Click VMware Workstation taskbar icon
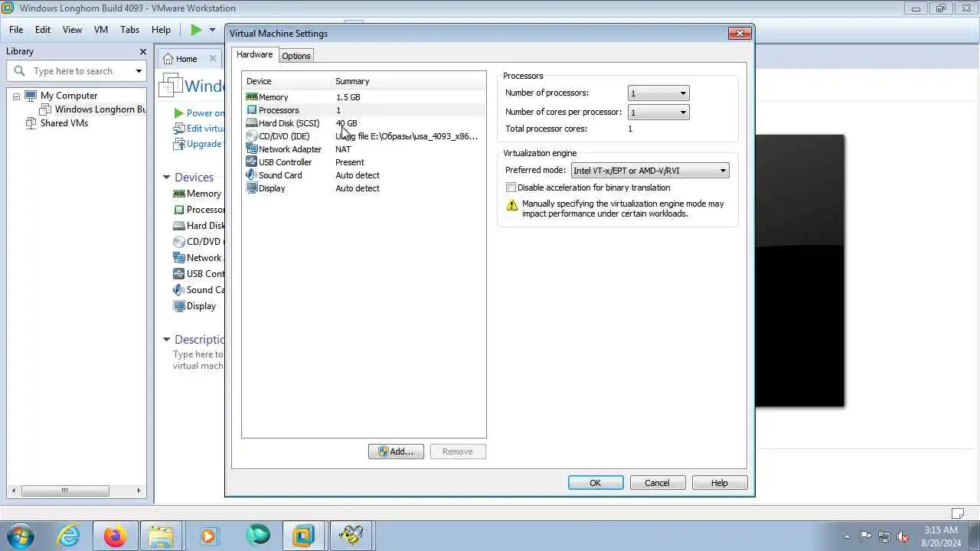The height and width of the screenshot is (551, 980). pyautogui.click(x=303, y=536)
